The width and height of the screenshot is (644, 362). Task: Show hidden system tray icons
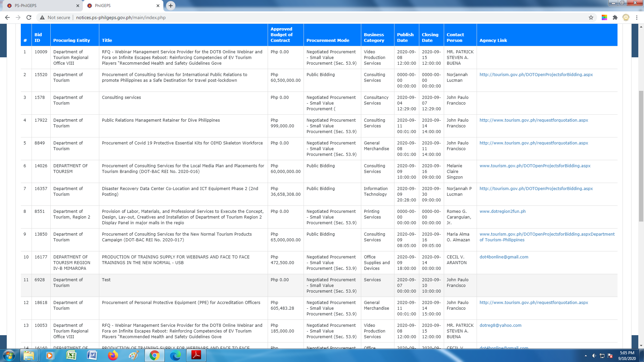(586, 356)
